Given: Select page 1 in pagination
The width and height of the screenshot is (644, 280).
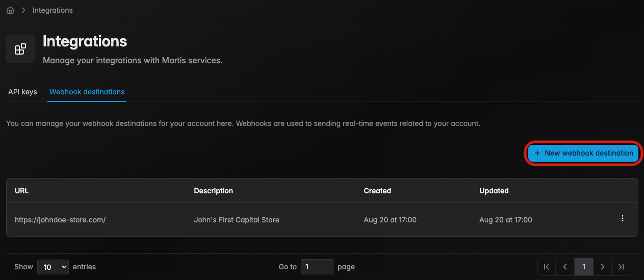Looking at the screenshot, I should 584,266.
